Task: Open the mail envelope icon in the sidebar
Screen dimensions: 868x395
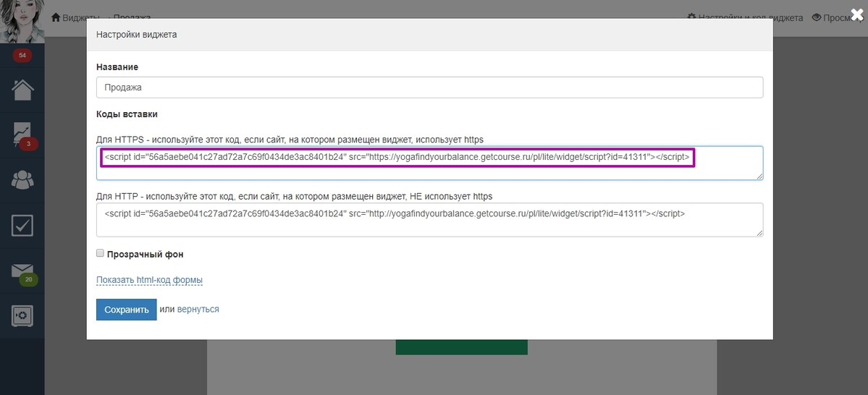Action: (x=22, y=271)
